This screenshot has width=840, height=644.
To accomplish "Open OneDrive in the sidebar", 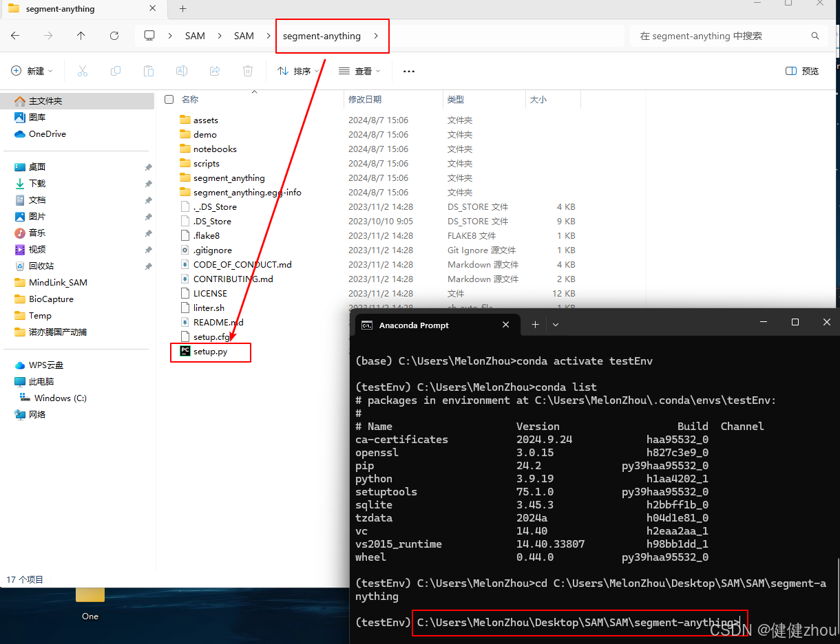I will [48, 134].
